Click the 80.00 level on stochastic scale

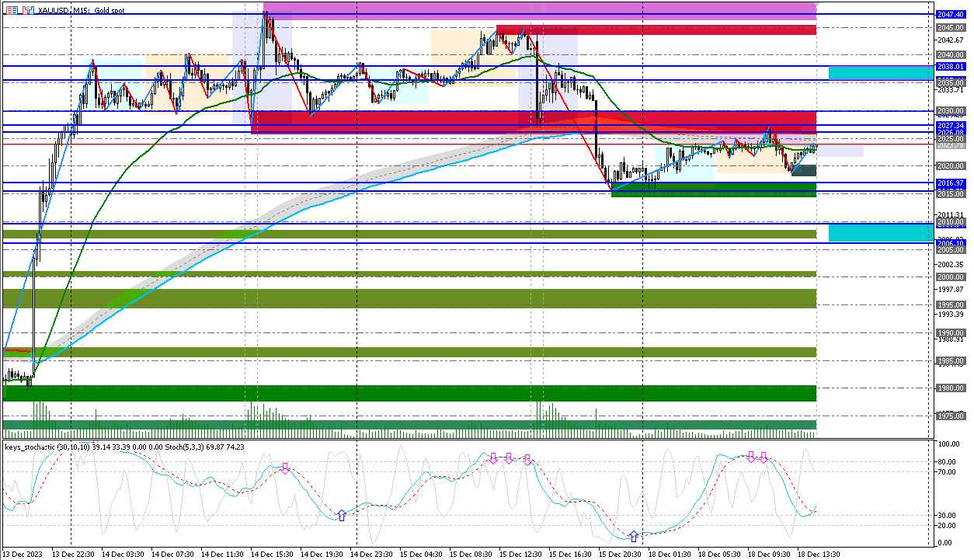pos(946,461)
